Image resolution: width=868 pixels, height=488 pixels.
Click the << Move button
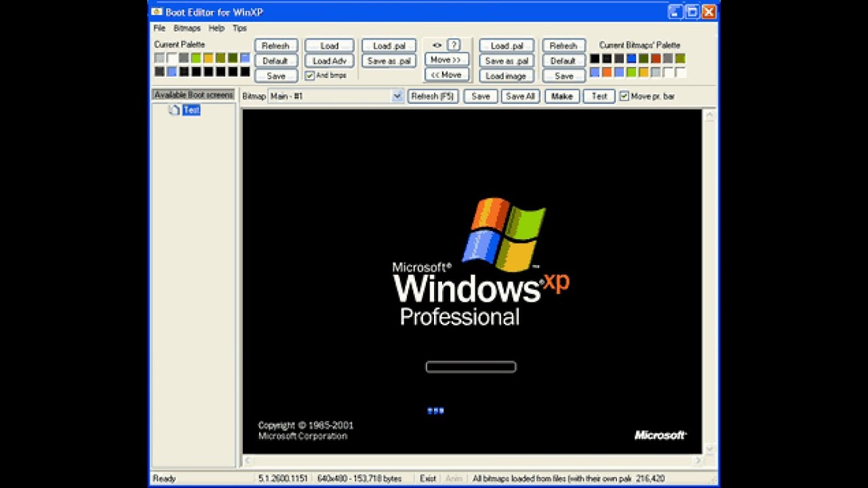tap(446, 75)
